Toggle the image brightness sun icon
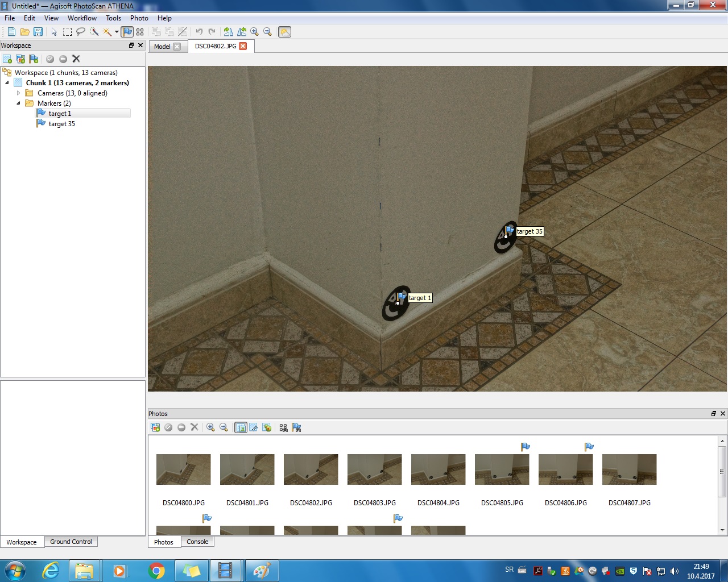728x582 pixels. click(x=285, y=32)
